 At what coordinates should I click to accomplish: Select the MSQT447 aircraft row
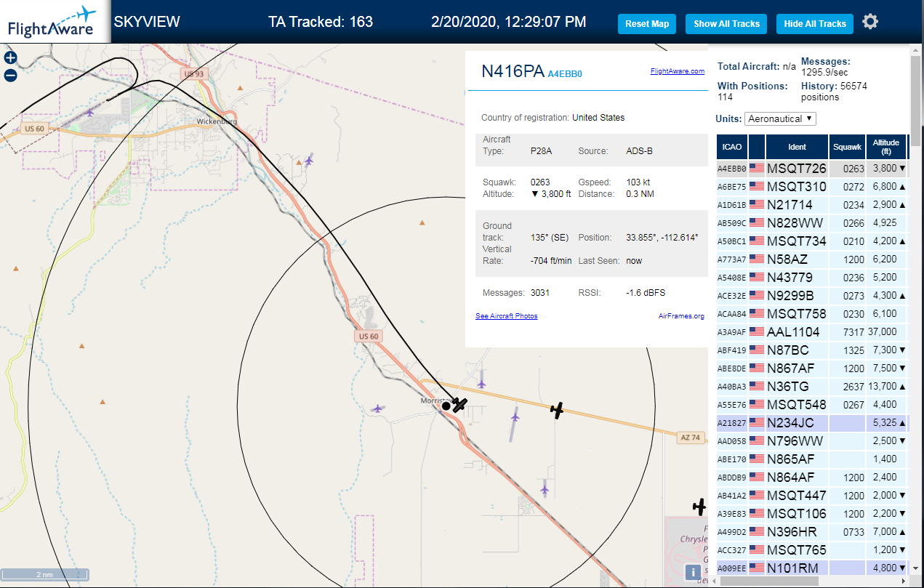tap(811, 496)
